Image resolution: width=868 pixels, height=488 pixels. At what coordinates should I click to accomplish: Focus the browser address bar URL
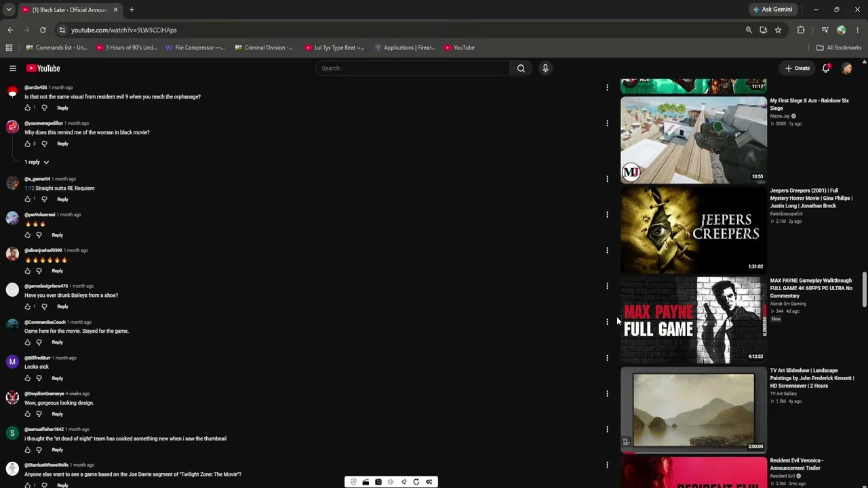click(123, 30)
